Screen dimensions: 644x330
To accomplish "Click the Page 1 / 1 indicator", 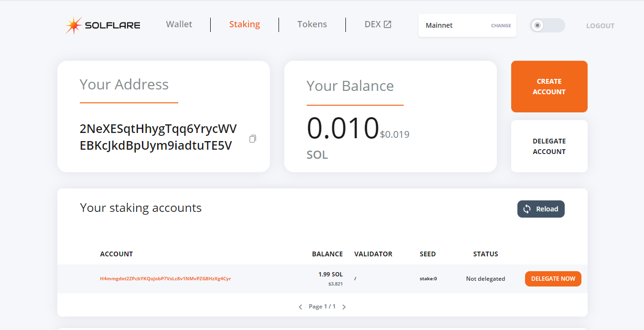I will [x=322, y=307].
